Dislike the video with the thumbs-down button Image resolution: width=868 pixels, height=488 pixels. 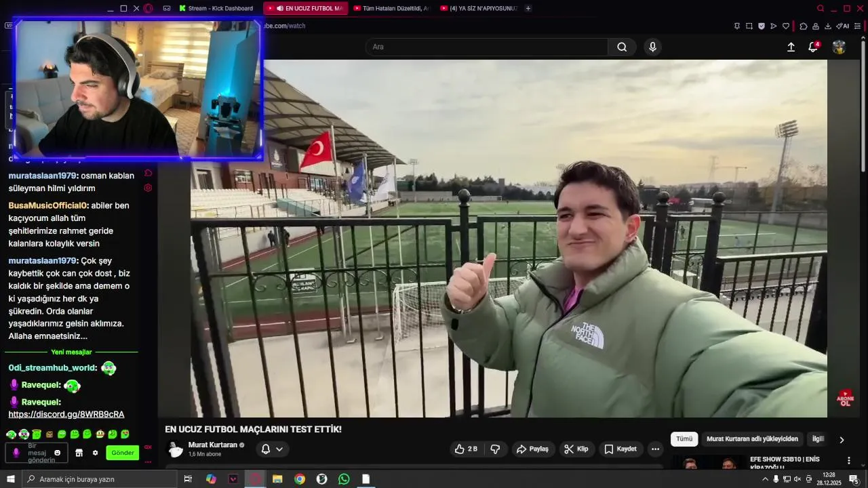click(496, 449)
